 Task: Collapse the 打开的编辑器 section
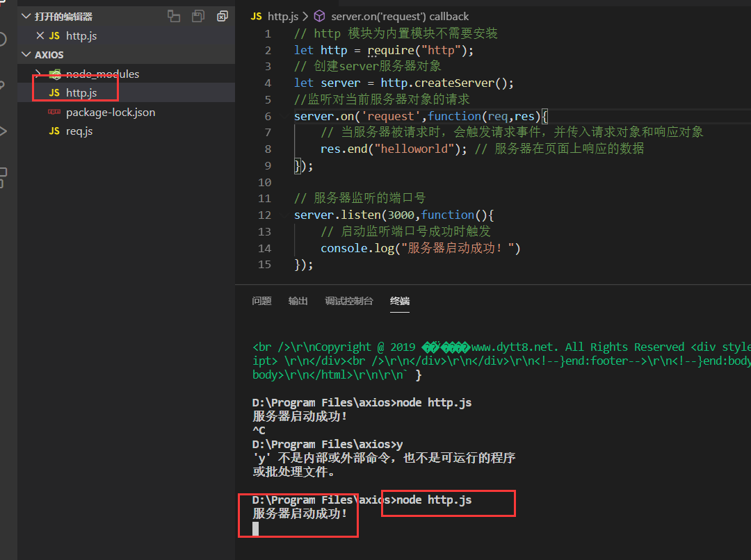click(x=26, y=16)
